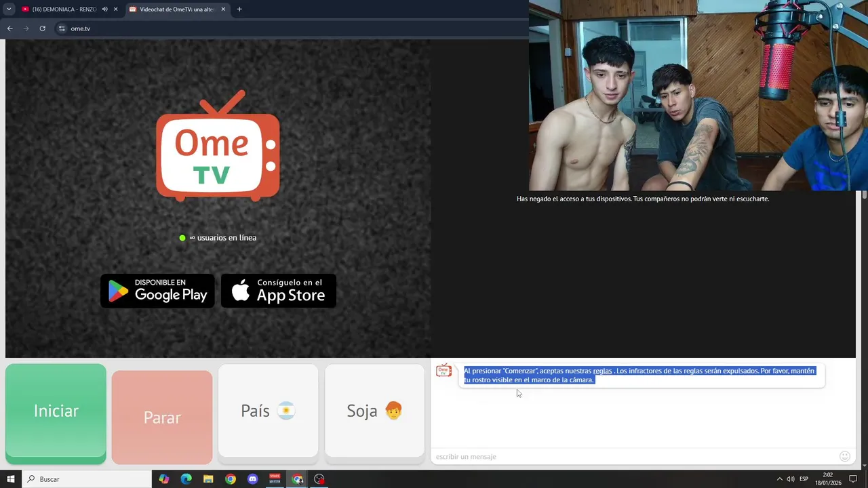868x488 pixels.
Task: Show hidden system tray icons
Action: pyautogui.click(x=779, y=479)
